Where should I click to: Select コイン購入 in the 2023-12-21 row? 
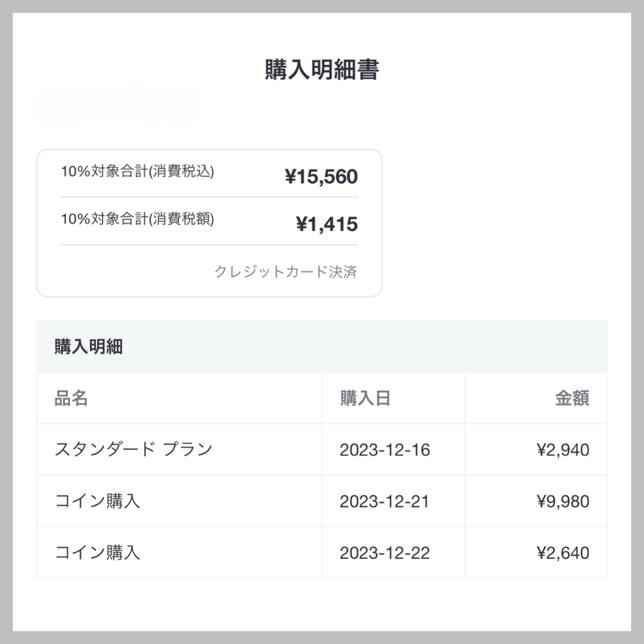(x=97, y=501)
